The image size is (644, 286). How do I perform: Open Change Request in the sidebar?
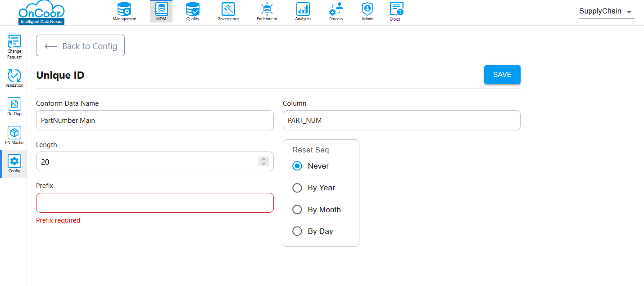[14, 47]
